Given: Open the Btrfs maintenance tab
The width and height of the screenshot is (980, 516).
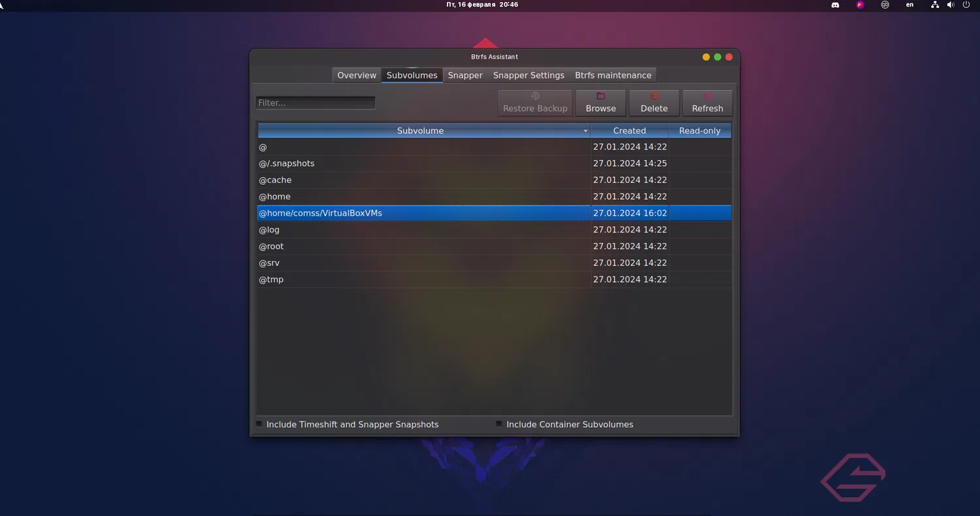Looking at the screenshot, I should click(613, 75).
